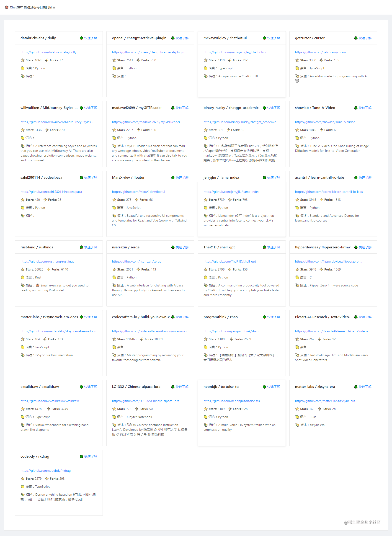This screenshot has width=392, height=536.
Task: Click green tree icon in binary-husky chatgpt_academic card
Action: 264,108
